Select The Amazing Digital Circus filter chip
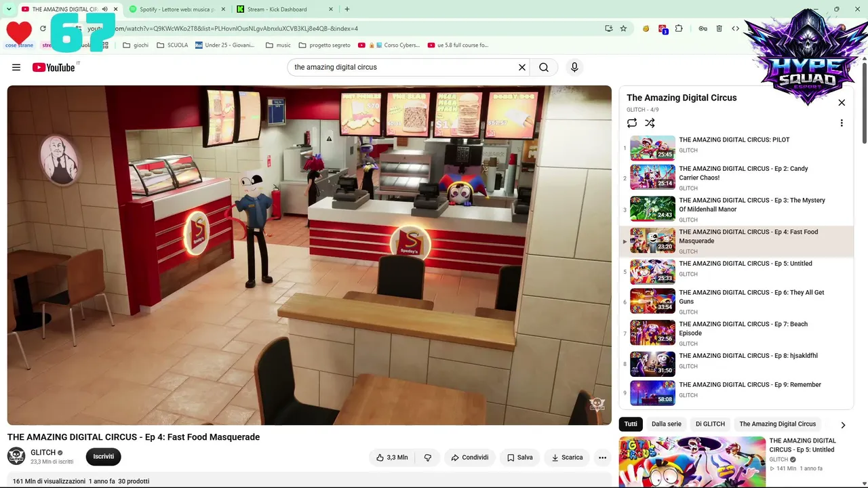 click(x=778, y=424)
